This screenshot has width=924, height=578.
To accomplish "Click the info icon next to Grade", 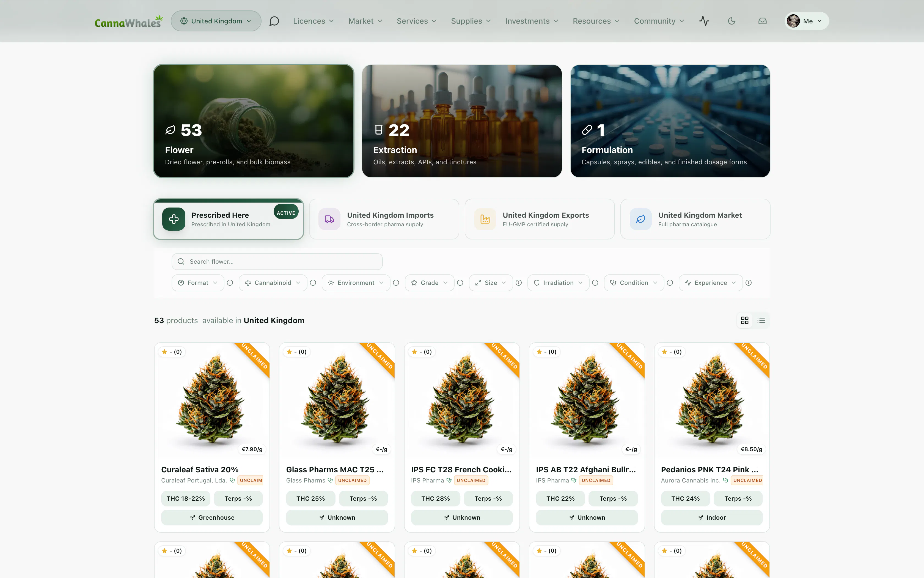I will point(460,283).
